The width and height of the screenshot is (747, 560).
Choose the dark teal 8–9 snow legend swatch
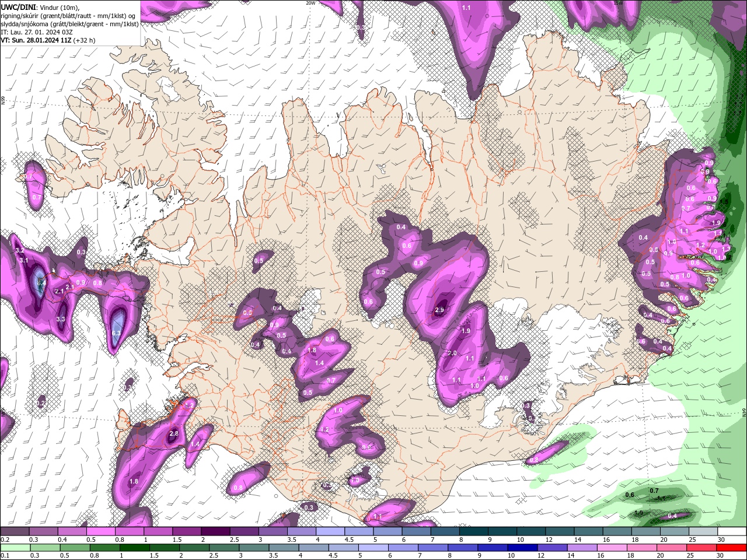[473, 531]
